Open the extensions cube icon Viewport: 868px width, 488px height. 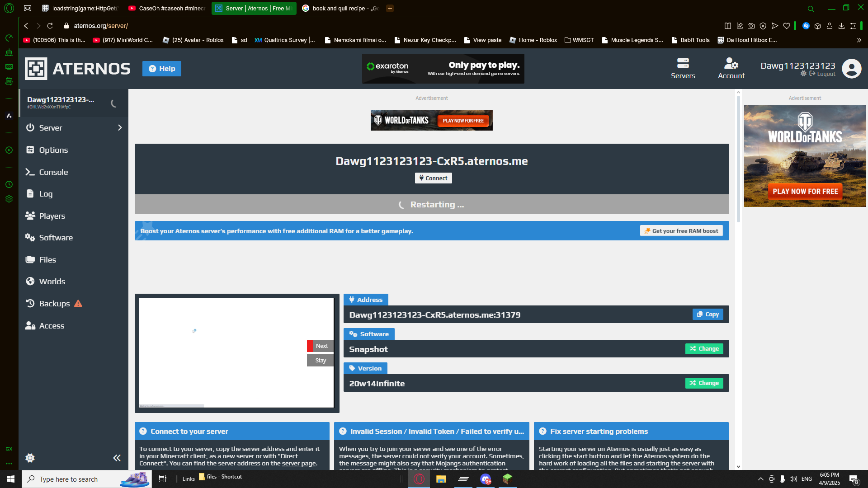[818, 26]
